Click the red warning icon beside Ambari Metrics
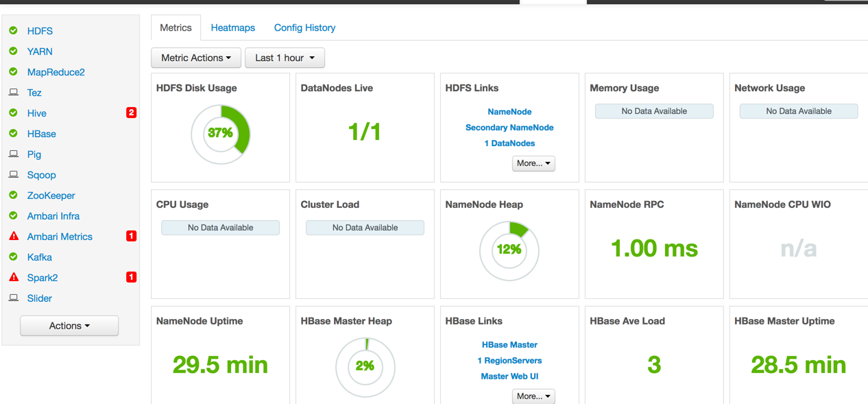 [x=14, y=237]
